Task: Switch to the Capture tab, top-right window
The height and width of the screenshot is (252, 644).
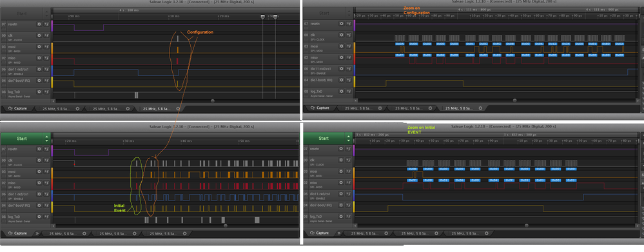Action: coord(319,108)
